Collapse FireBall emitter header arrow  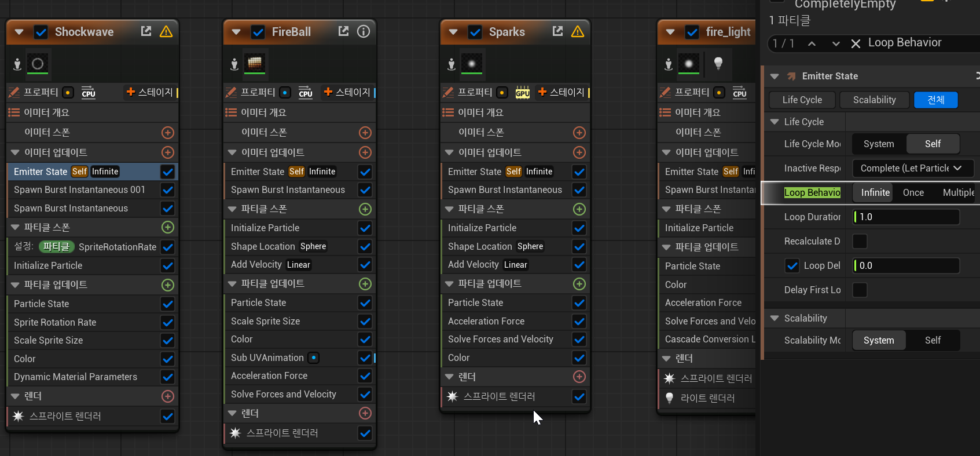coord(236,32)
